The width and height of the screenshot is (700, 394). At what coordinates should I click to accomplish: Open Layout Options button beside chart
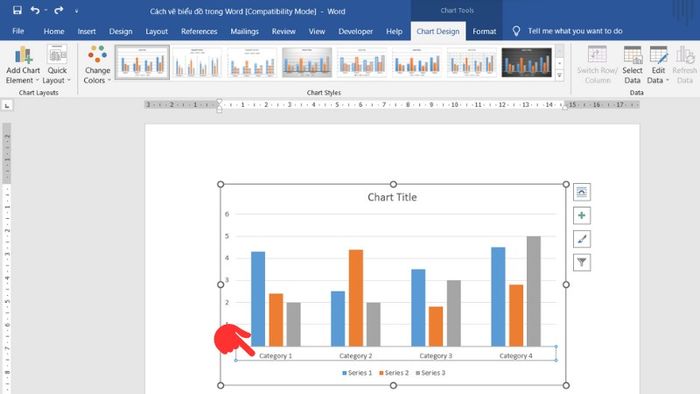tap(582, 192)
